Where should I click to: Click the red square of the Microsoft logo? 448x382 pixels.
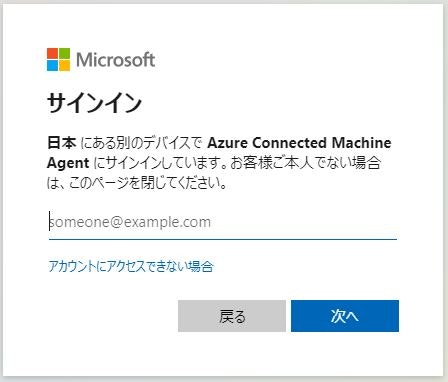(x=52, y=54)
